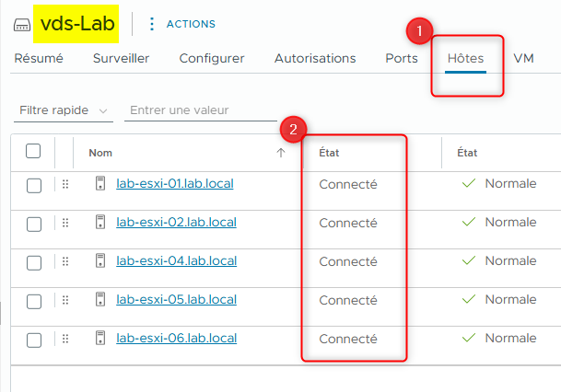Click the green checkmark in lab-esxi-04 row
This screenshot has height=392, width=561.
[x=469, y=260]
